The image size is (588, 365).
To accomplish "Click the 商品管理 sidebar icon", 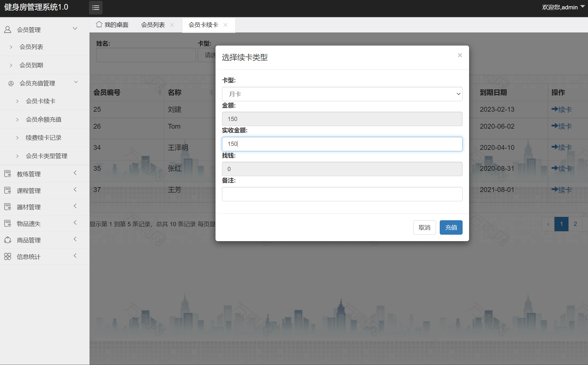I will pos(8,240).
